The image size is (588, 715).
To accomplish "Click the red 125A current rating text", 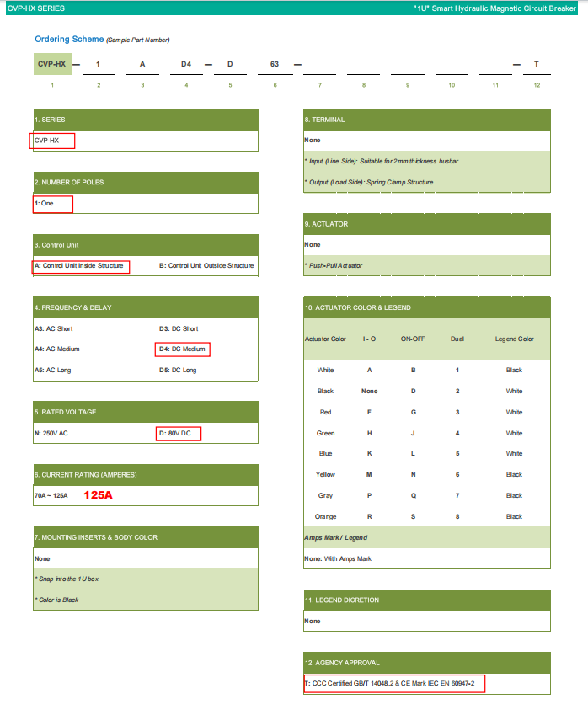I will [x=98, y=495].
